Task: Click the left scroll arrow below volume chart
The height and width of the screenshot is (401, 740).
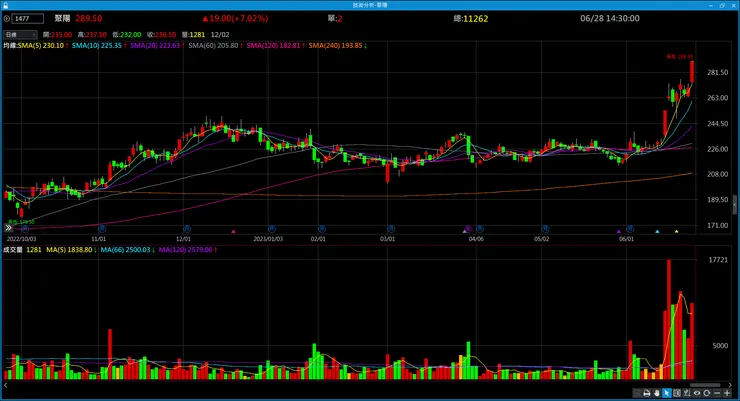Action: pos(6,385)
